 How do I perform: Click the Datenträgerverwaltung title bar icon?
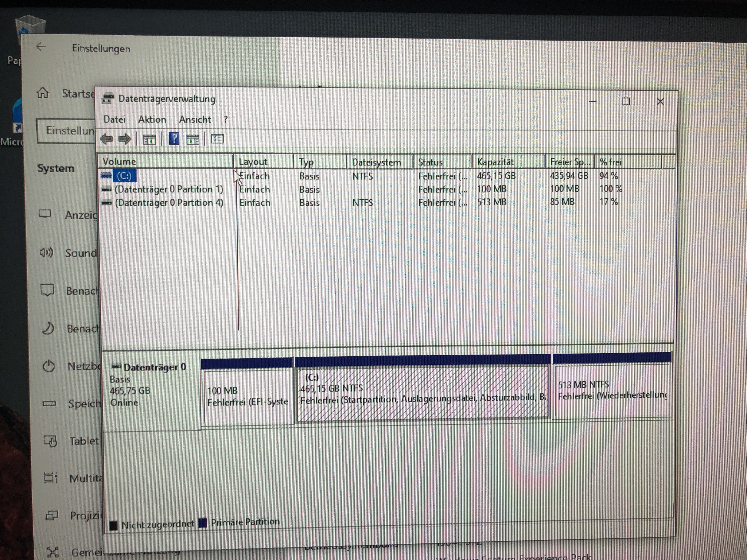(x=108, y=99)
